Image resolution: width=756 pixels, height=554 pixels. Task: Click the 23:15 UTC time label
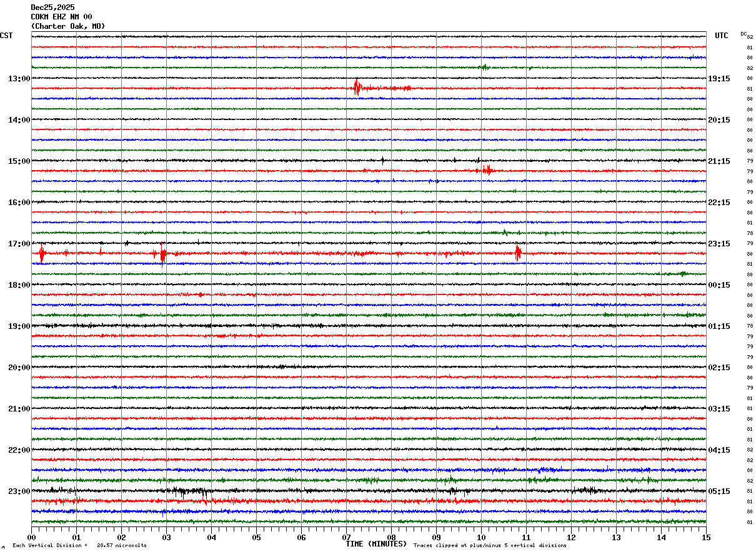click(719, 244)
